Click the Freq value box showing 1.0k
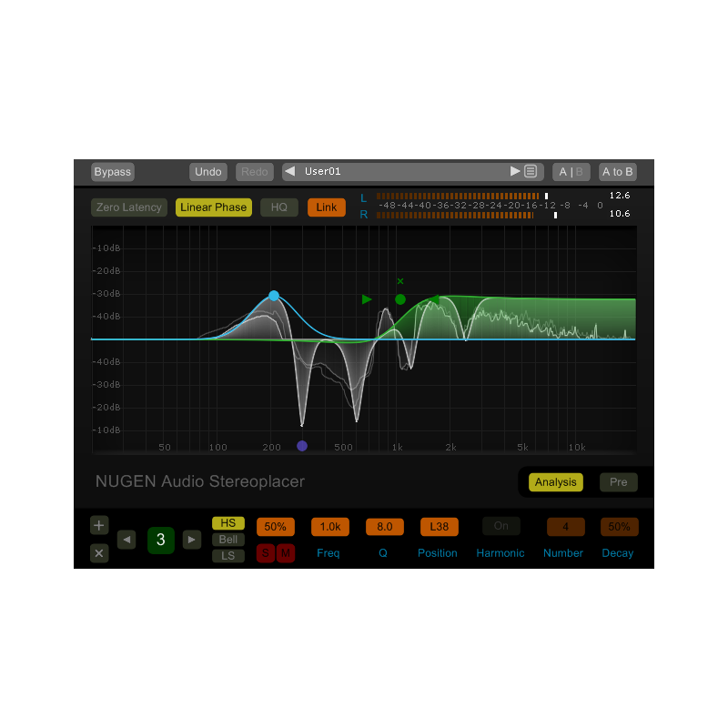Image resolution: width=728 pixels, height=728 pixels. pos(329,526)
